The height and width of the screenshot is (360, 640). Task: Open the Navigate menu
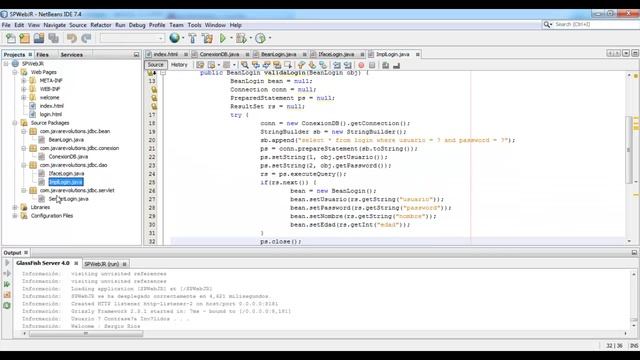[x=55, y=25]
